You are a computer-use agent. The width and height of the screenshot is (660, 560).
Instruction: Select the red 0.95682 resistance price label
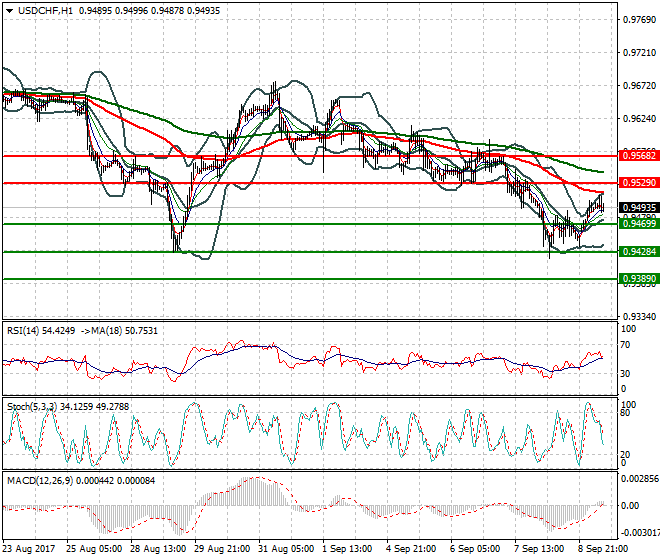point(639,156)
